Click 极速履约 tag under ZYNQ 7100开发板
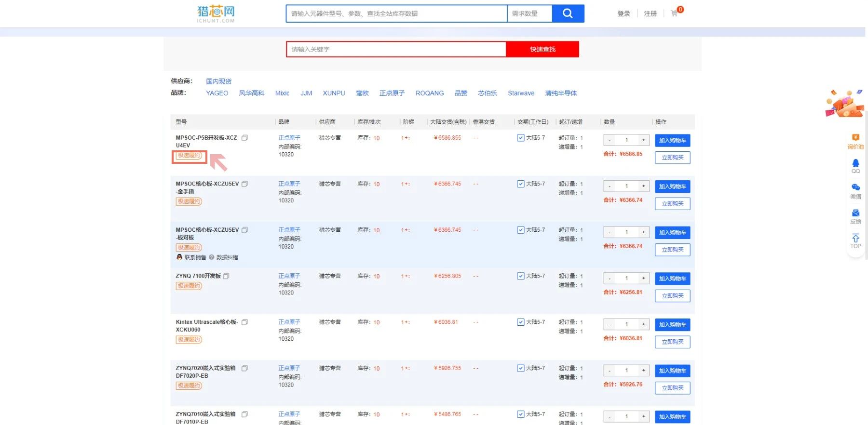 click(189, 286)
